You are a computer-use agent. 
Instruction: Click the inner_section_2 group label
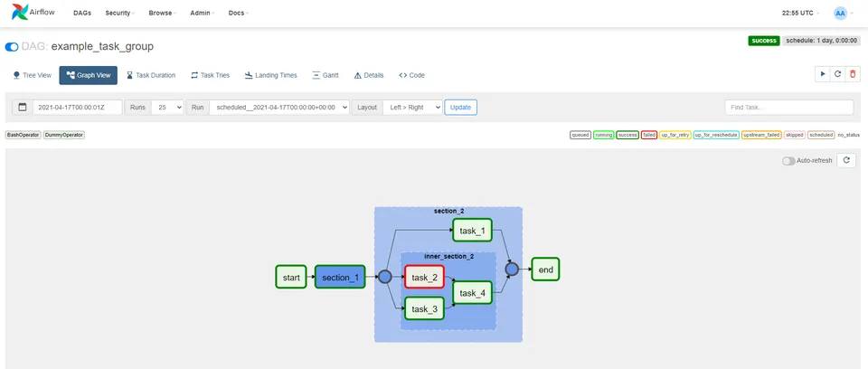coord(449,257)
